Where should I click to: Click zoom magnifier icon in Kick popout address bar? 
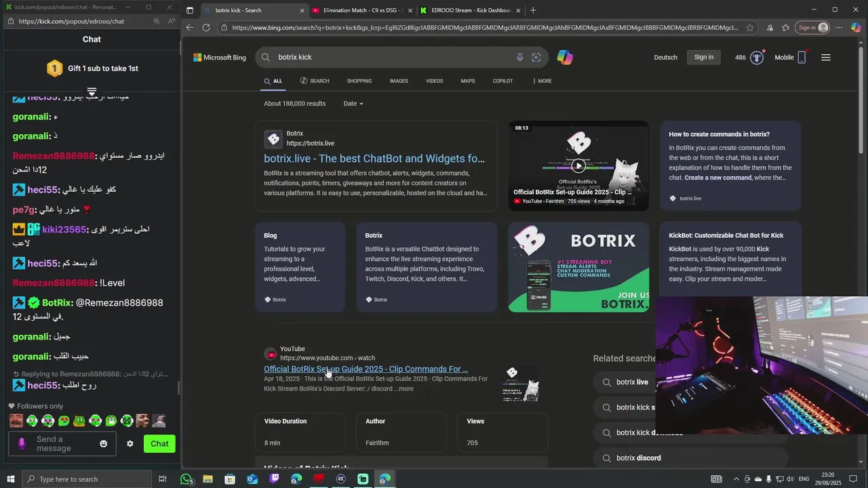coord(157,21)
